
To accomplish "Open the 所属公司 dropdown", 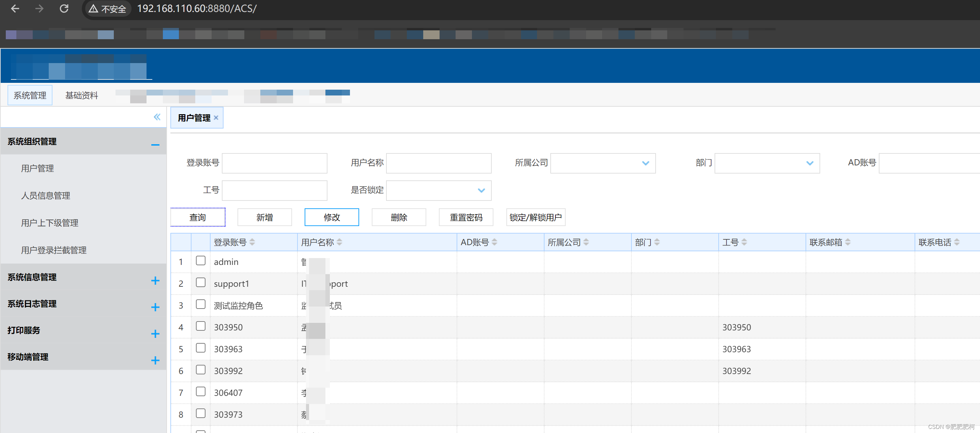I will (x=645, y=163).
